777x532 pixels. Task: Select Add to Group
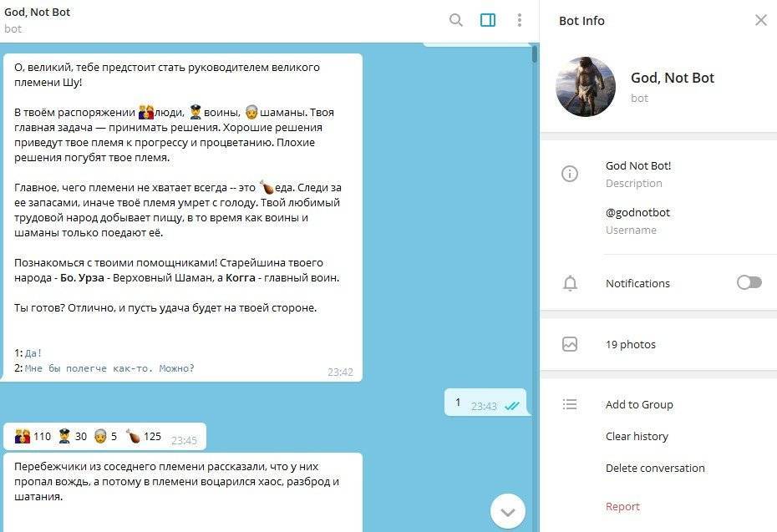(x=639, y=405)
